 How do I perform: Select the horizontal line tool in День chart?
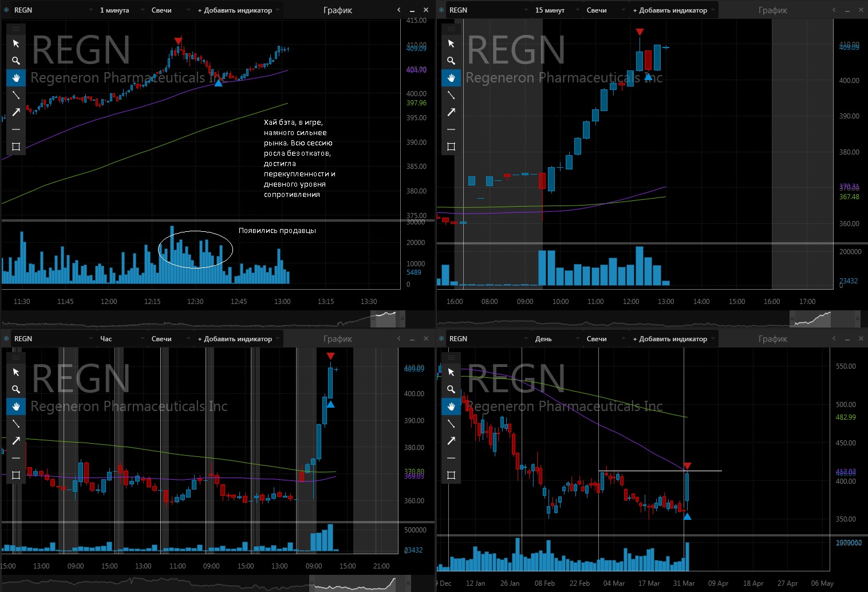(x=451, y=458)
